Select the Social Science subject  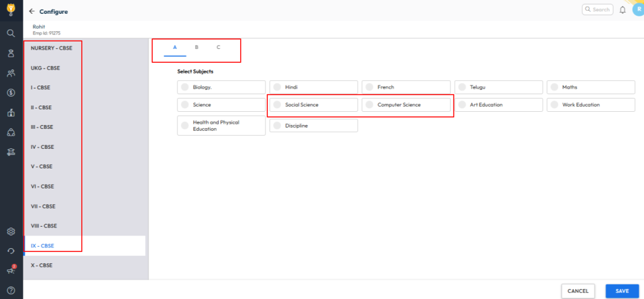click(x=313, y=105)
